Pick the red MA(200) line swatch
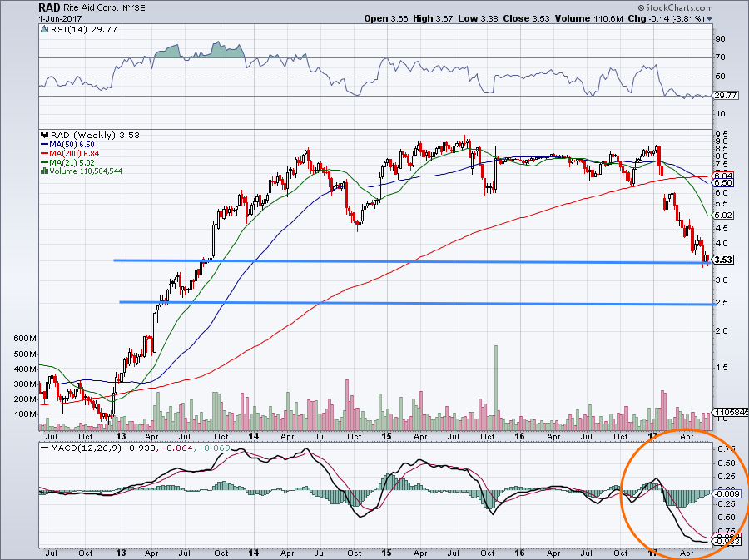749x560 pixels. (x=45, y=154)
